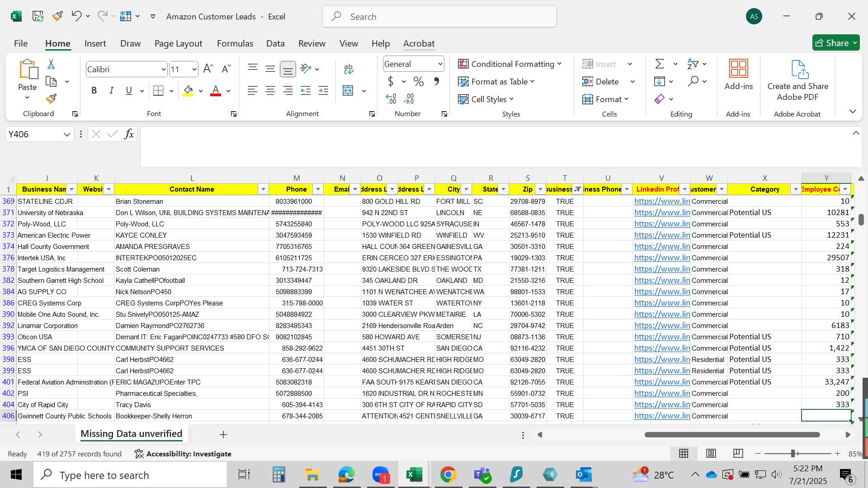The width and height of the screenshot is (868, 488).
Task: Click the Merge & Center icon
Action: click(348, 90)
